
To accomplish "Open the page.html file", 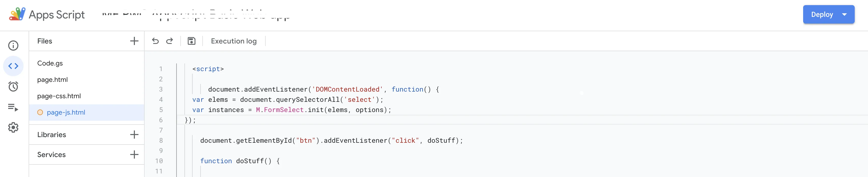I will tap(52, 80).
